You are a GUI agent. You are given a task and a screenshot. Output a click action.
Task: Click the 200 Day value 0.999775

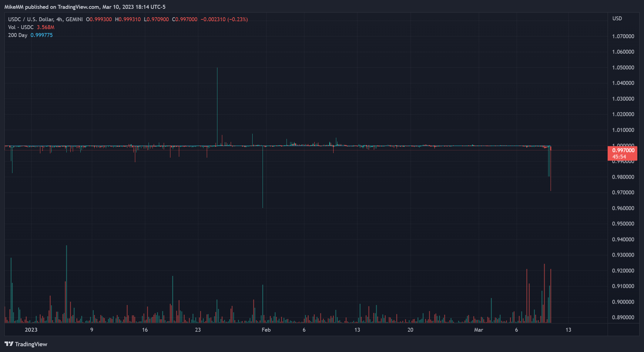(x=42, y=35)
